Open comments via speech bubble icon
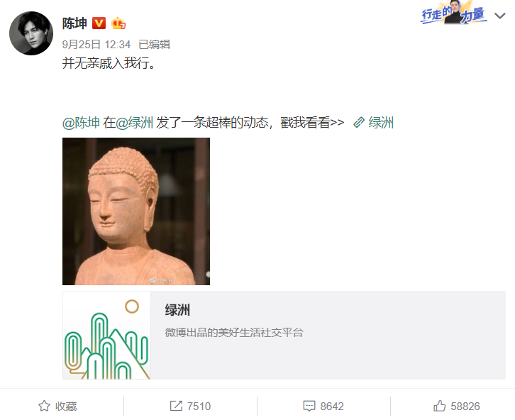The height and width of the screenshot is (420, 515). click(x=309, y=407)
